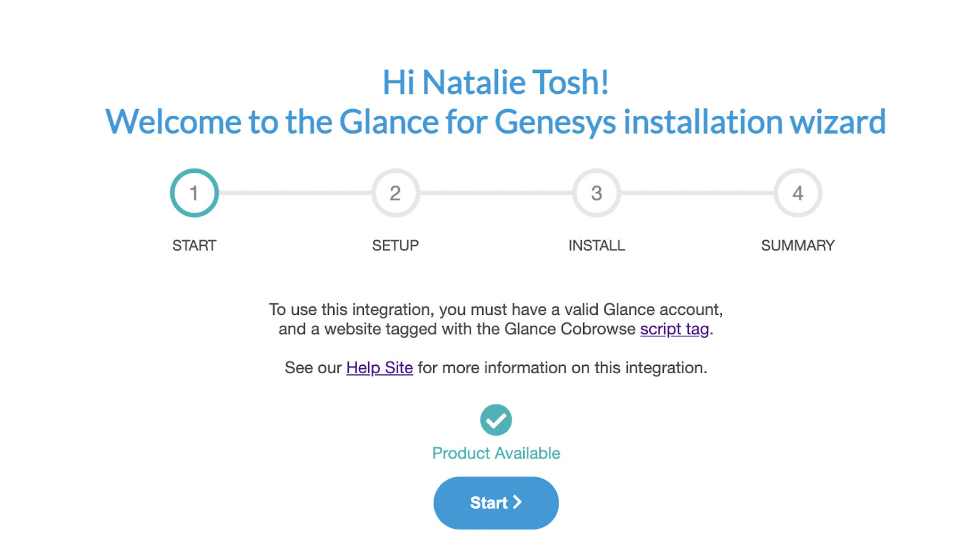The image size is (980, 557).
Task: Click the Glance for Genesys wizard title
Action: (496, 121)
